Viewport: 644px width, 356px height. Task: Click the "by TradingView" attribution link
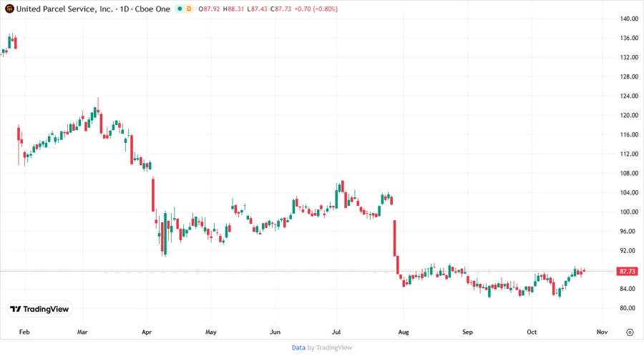point(330,347)
